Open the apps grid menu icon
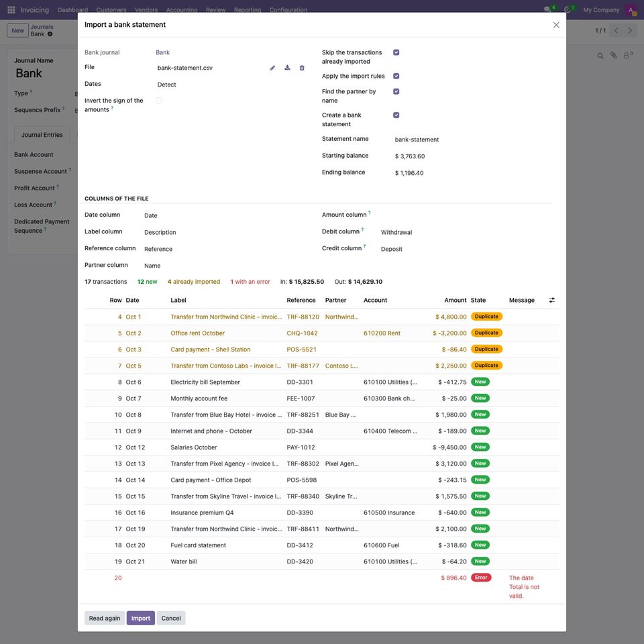644x644 pixels. (x=11, y=9)
